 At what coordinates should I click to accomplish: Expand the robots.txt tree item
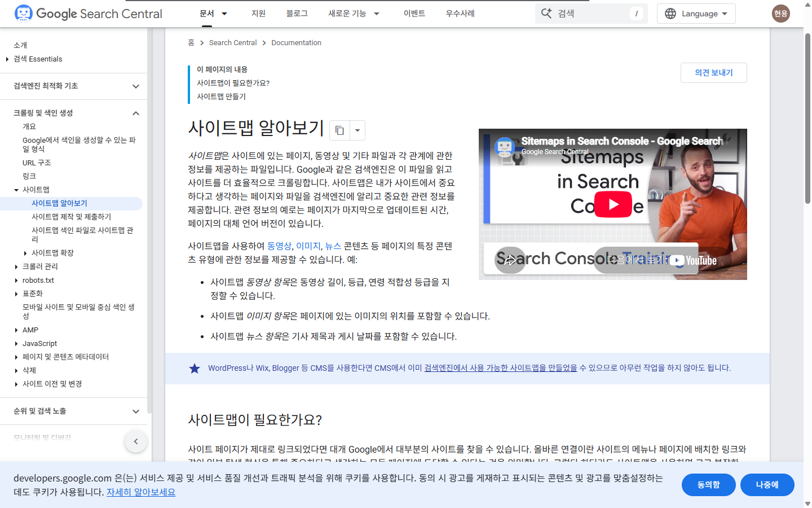click(16, 280)
